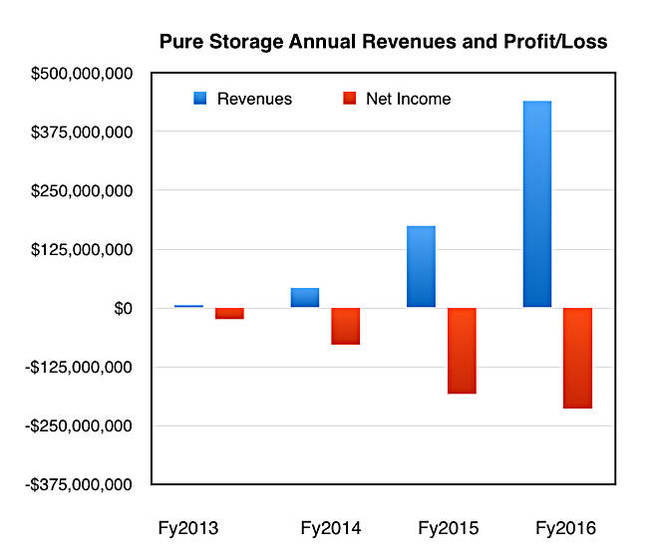Image resolution: width=648 pixels, height=549 pixels.
Task: Click the -$375,000,000 axis value
Action: pos(79,485)
